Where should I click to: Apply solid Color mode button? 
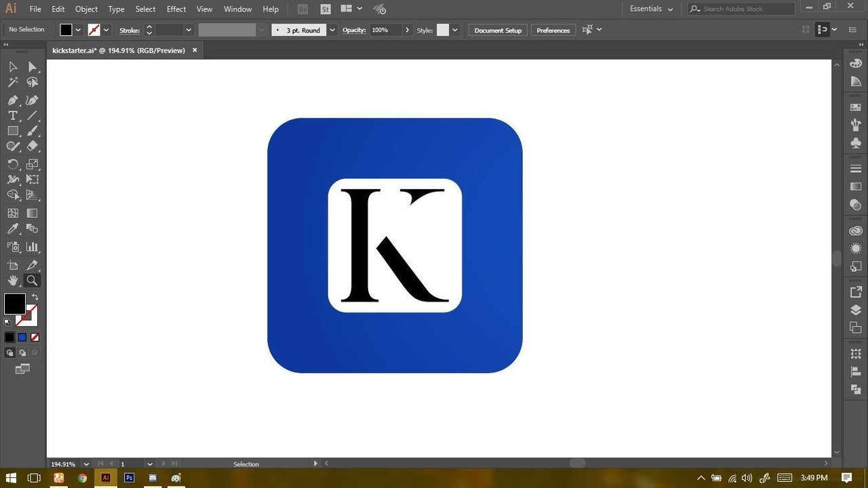9,337
